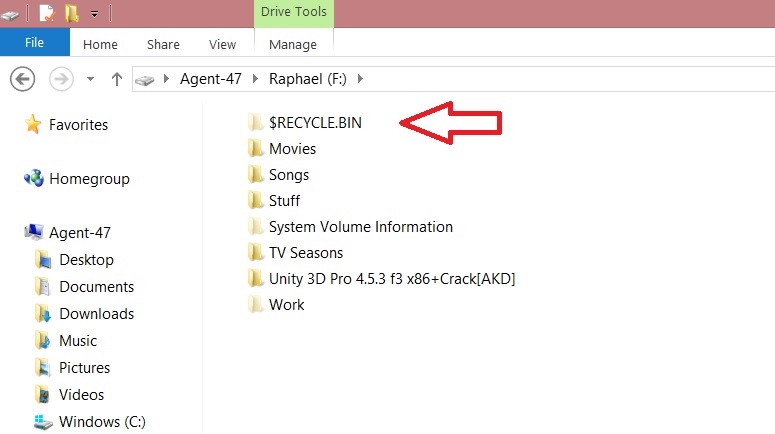Select the Movies folder icon
This screenshot has width=775, height=434.
257,149
